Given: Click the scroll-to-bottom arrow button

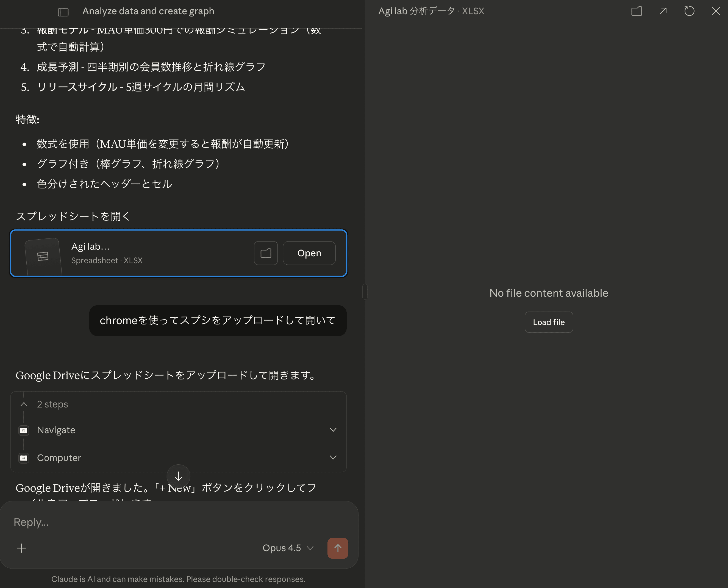Looking at the screenshot, I should click(179, 476).
